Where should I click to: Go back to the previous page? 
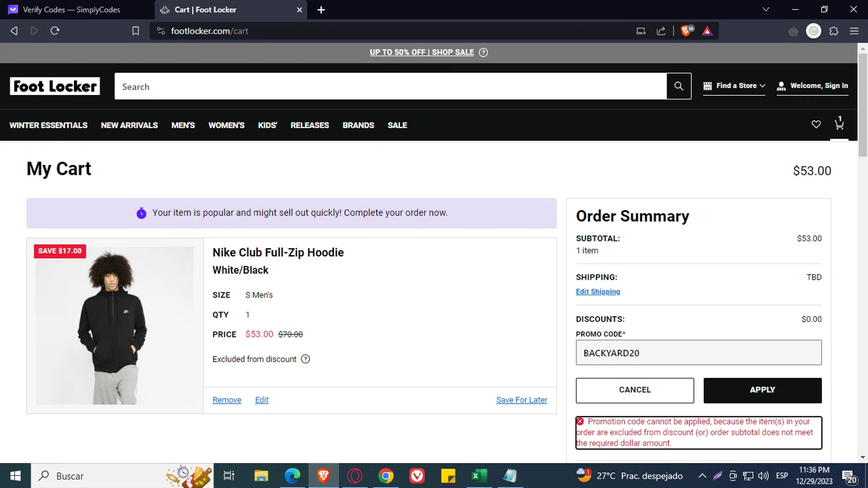[14, 31]
